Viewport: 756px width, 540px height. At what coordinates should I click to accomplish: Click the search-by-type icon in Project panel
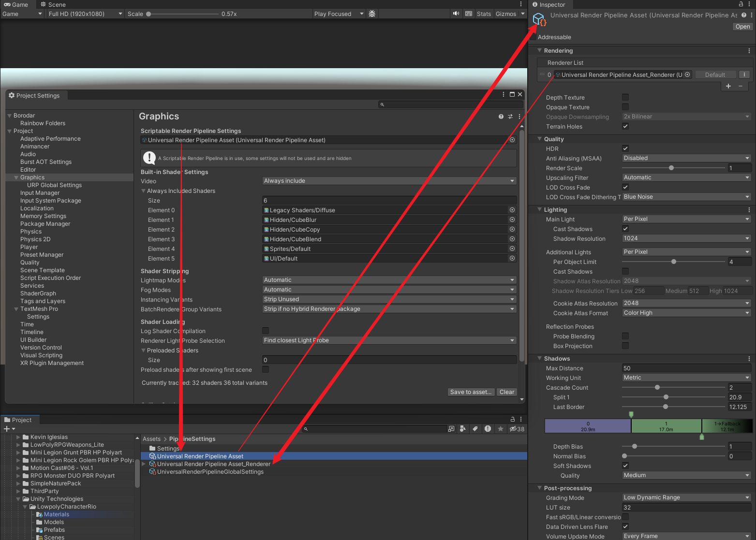(x=463, y=429)
